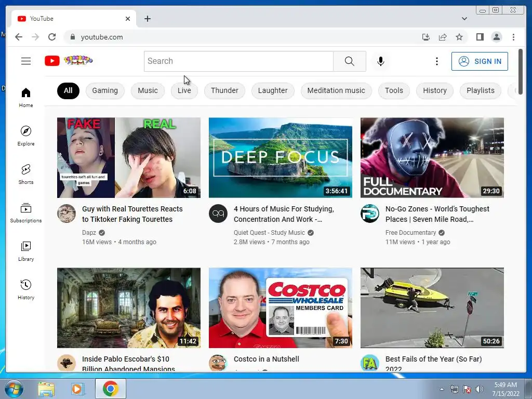Click the Chrome taskbar icon
Screen dimensions: 532x399
tap(110, 389)
